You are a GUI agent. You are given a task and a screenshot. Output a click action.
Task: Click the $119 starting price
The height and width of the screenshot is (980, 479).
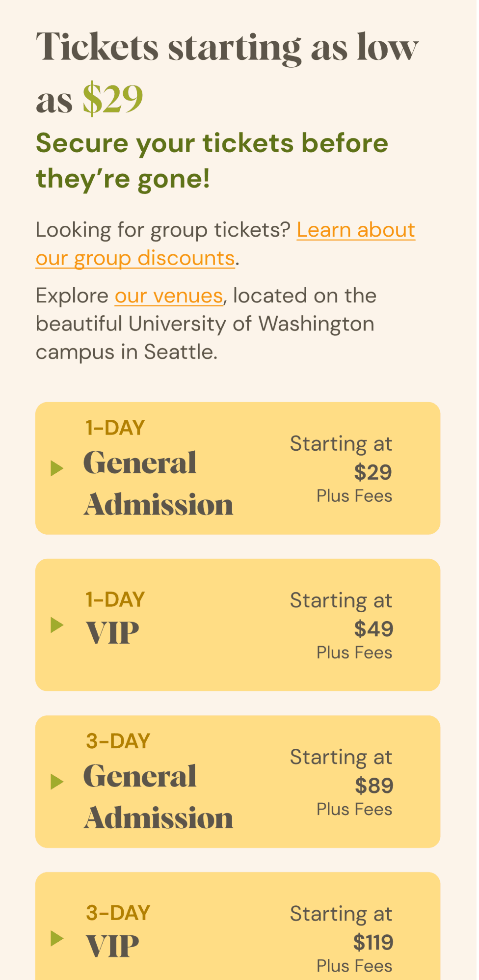click(373, 942)
